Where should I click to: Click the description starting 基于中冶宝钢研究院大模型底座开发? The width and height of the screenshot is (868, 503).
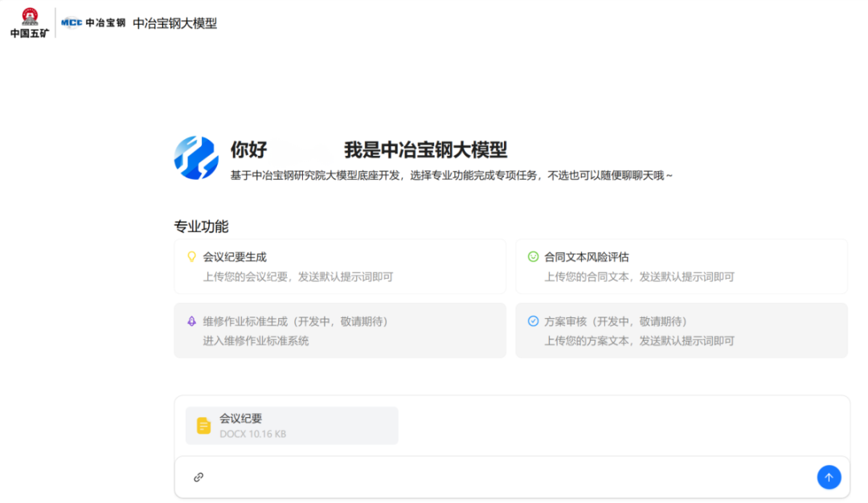452,175
